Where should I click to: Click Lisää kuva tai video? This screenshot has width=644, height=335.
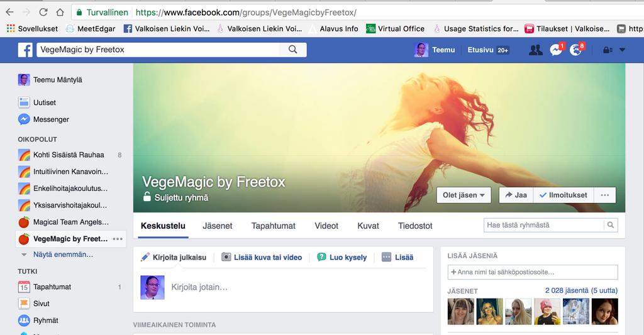tap(262, 258)
